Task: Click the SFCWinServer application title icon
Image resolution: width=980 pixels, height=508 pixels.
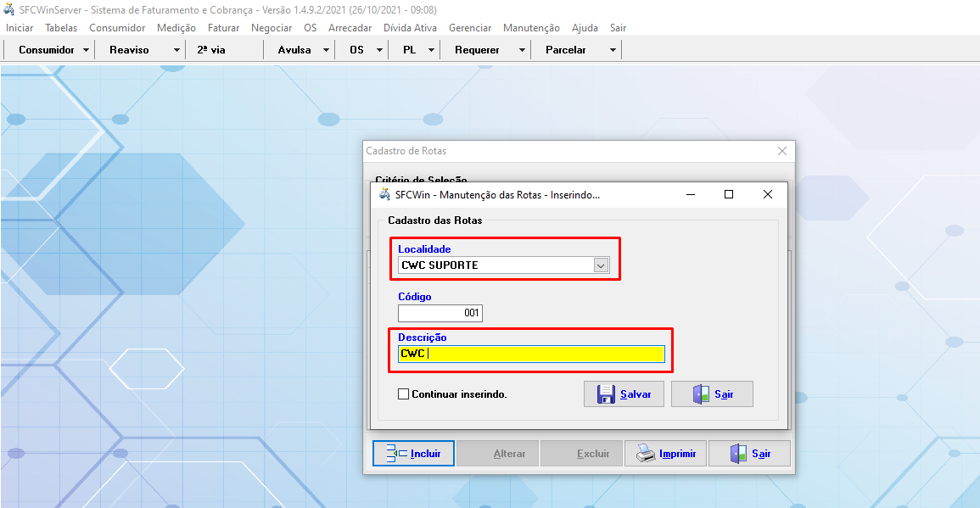Action: (x=9, y=9)
